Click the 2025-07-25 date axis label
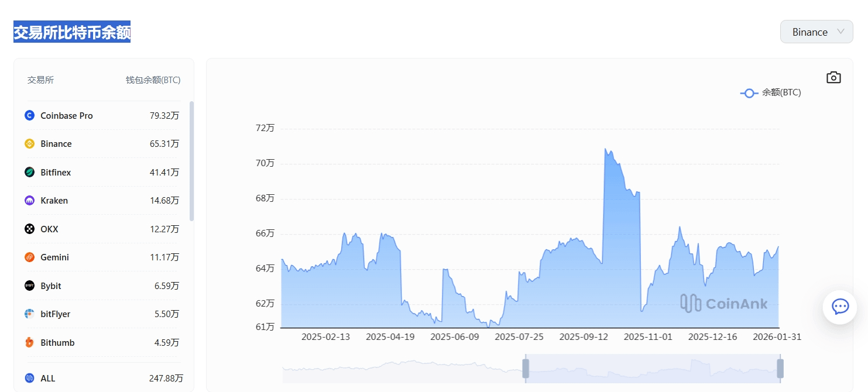Image resolution: width=868 pixels, height=392 pixels. pyautogui.click(x=519, y=337)
